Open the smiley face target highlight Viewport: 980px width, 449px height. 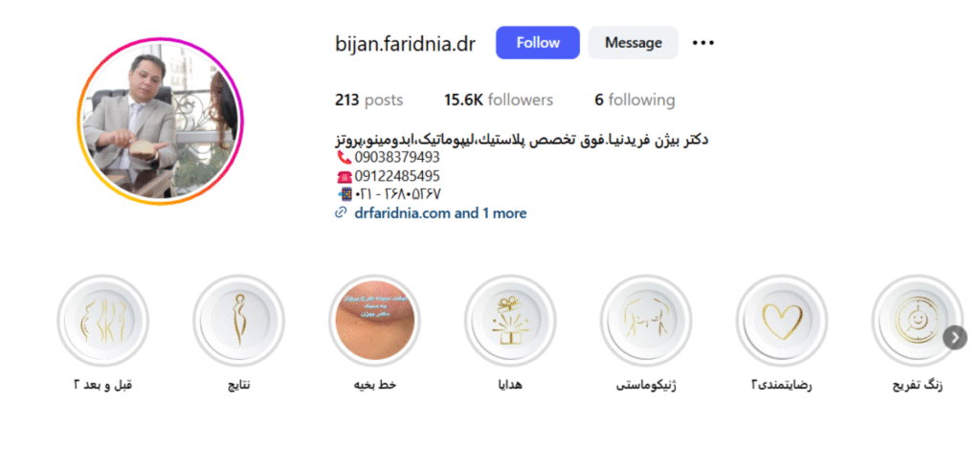pos(917,321)
